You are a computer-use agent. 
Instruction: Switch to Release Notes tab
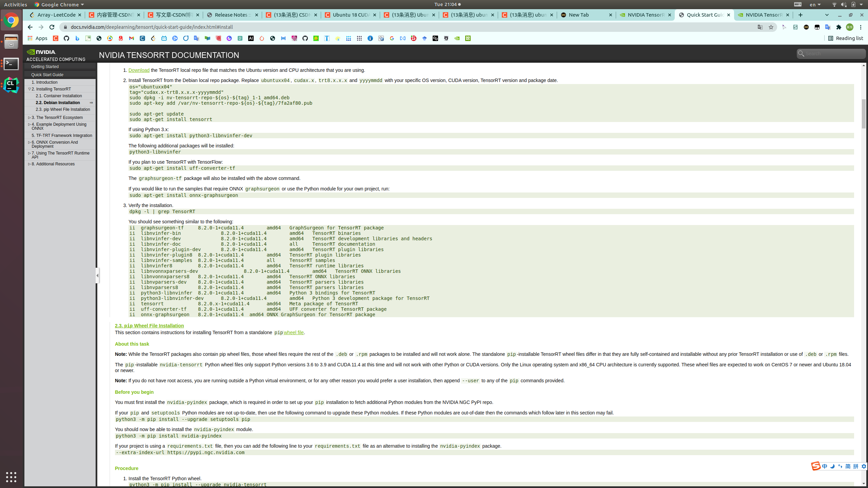pyautogui.click(x=233, y=15)
